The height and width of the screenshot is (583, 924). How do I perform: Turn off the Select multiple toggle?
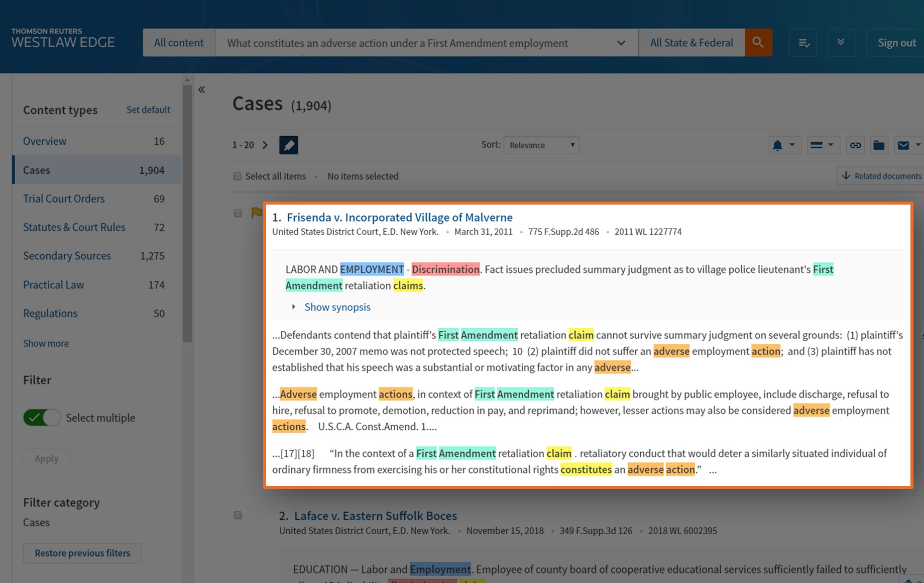(42, 418)
